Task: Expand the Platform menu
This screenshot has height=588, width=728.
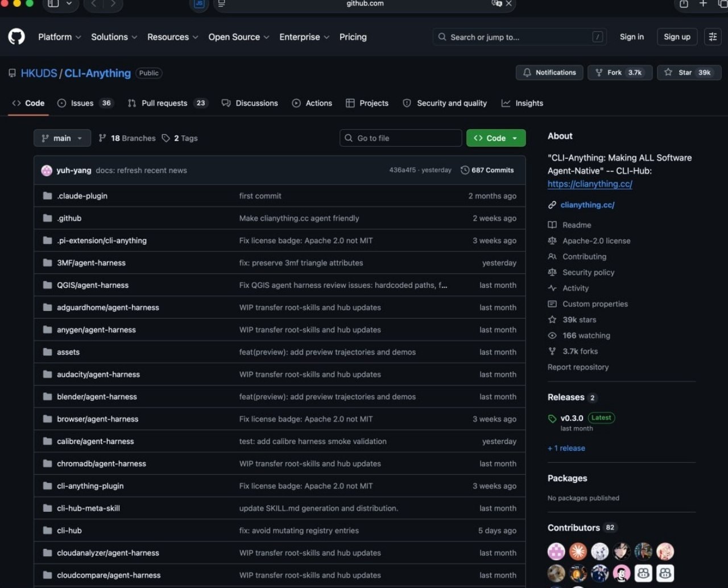Action: pyautogui.click(x=60, y=37)
